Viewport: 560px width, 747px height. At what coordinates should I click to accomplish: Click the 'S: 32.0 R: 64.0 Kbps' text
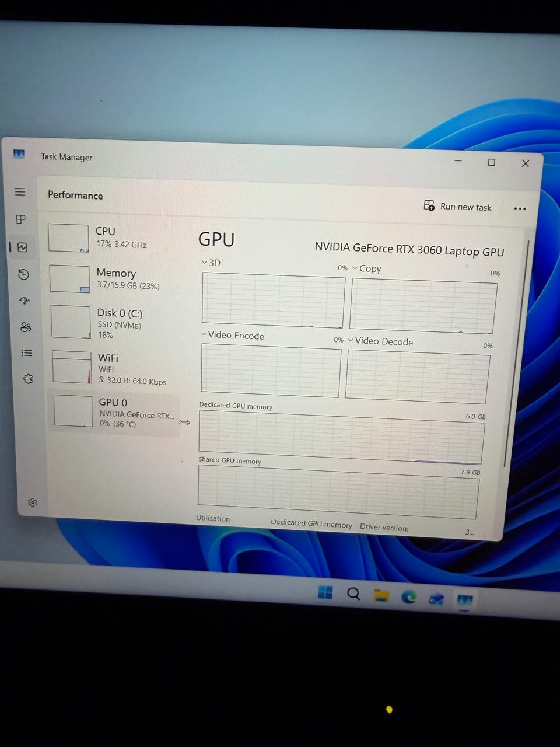[132, 381]
